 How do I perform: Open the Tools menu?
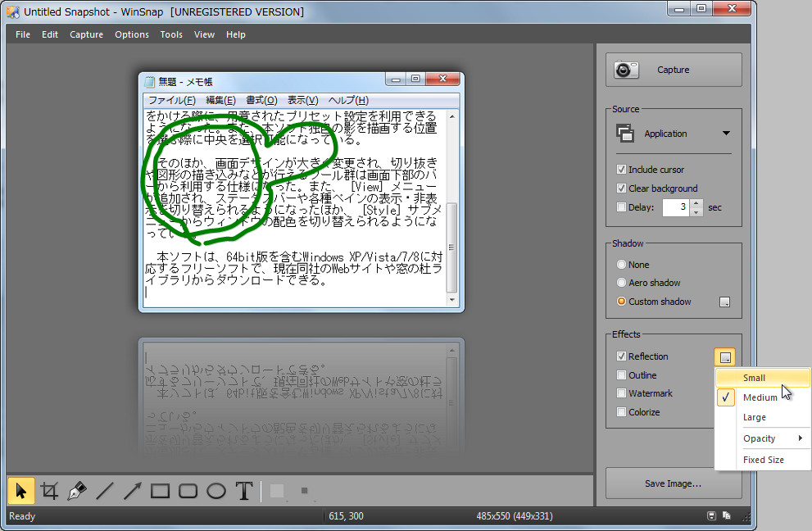[x=171, y=34]
